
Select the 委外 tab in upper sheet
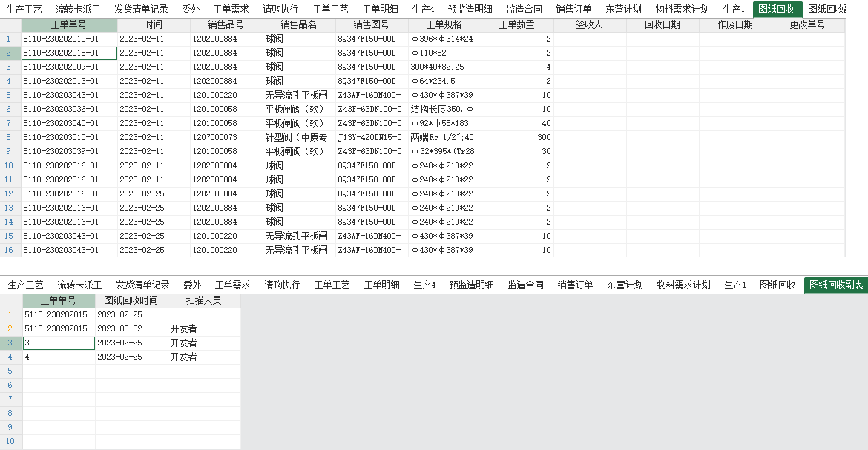click(191, 9)
